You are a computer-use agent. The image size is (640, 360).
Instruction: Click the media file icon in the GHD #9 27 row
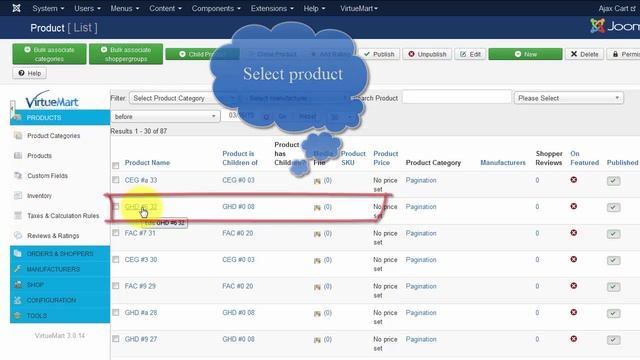[x=317, y=340]
